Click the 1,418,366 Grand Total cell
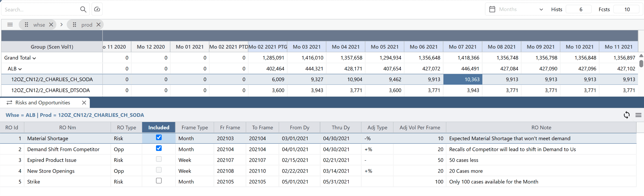This screenshot has height=196, width=644. point(463,58)
